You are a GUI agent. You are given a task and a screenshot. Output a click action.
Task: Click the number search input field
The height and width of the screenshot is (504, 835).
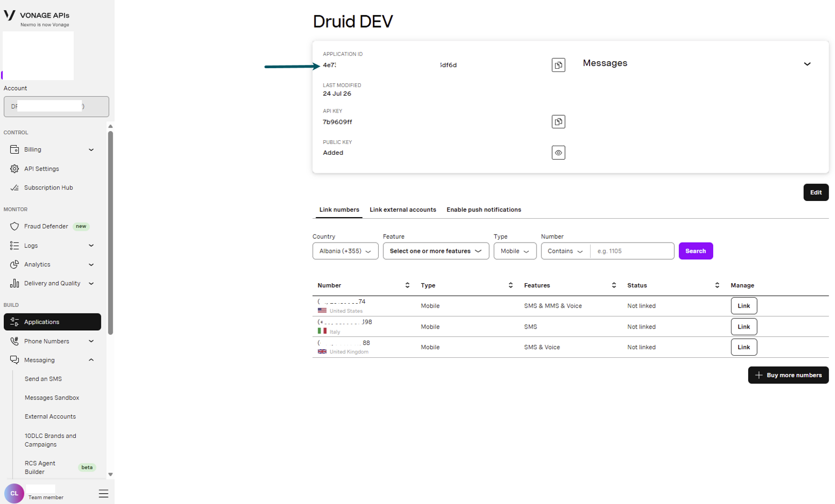click(x=632, y=251)
